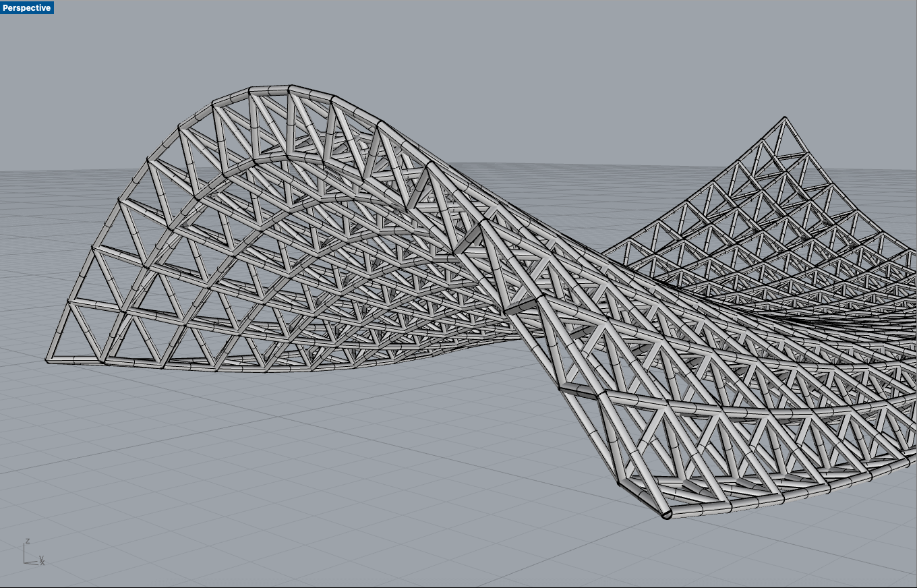Screen dimensions: 917x588
Task: Click the Z axis label of axes icon
Action: [27, 541]
